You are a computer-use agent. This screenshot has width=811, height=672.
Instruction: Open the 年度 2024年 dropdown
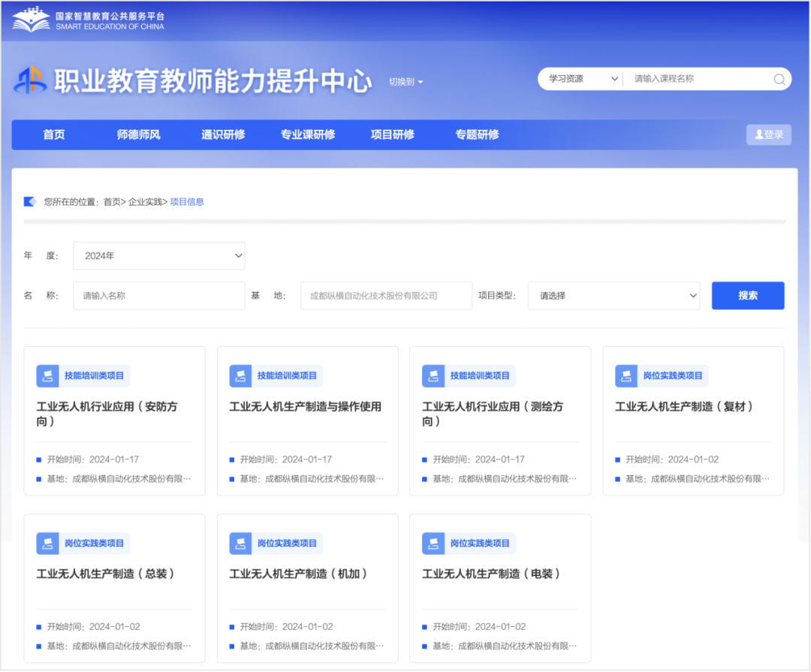click(158, 256)
